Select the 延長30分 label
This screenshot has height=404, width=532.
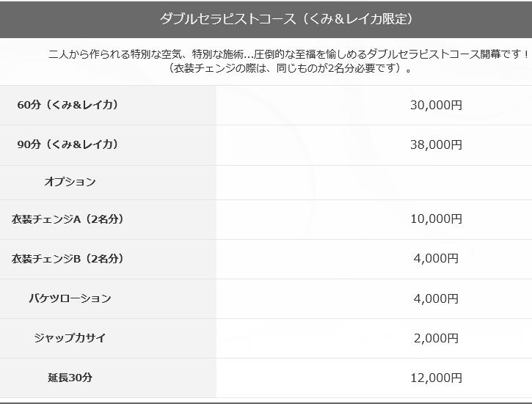click(70, 378)
